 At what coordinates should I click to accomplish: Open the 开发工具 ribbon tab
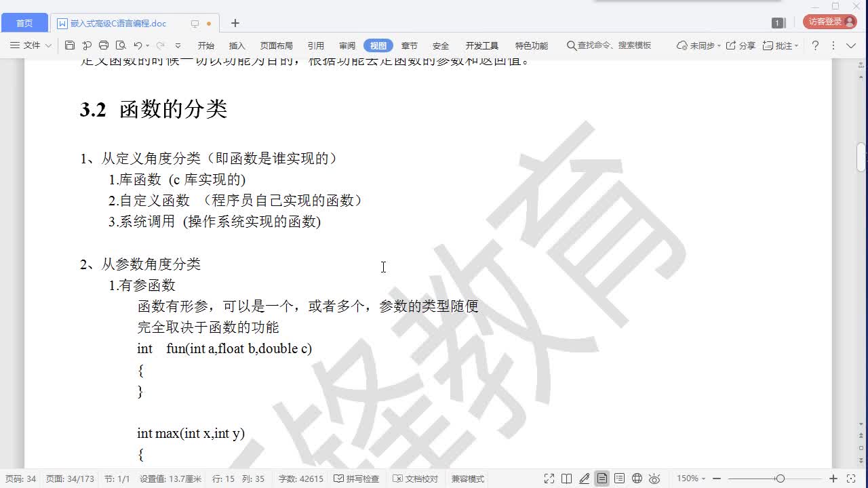pos(482,45)
